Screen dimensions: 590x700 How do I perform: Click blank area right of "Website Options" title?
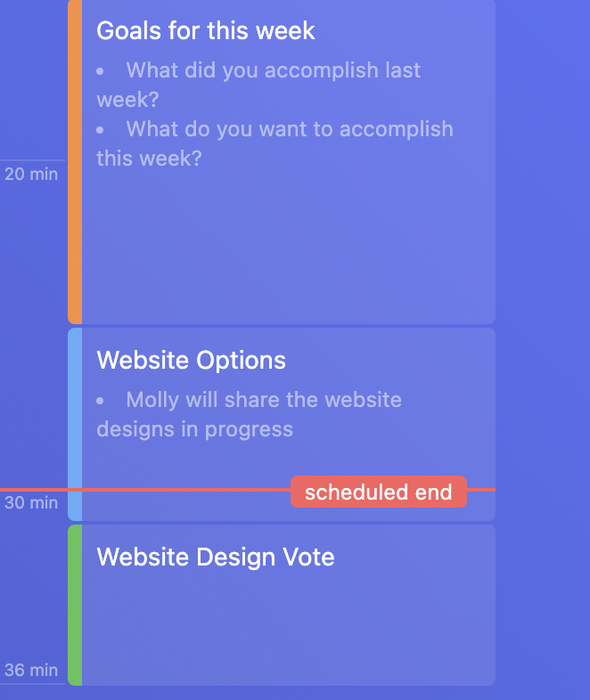tap(392, 361)
